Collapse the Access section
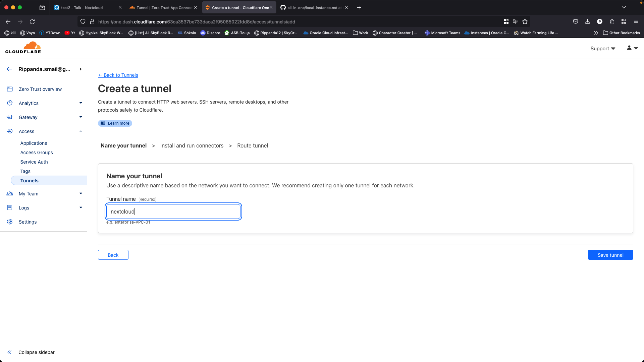This screenshot has width=644, height=362. (x=81, y=131)
